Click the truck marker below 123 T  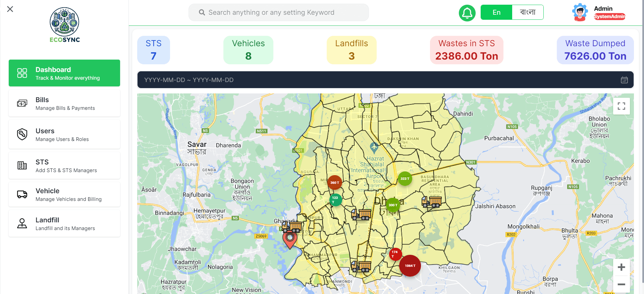[x=361, y=214]
